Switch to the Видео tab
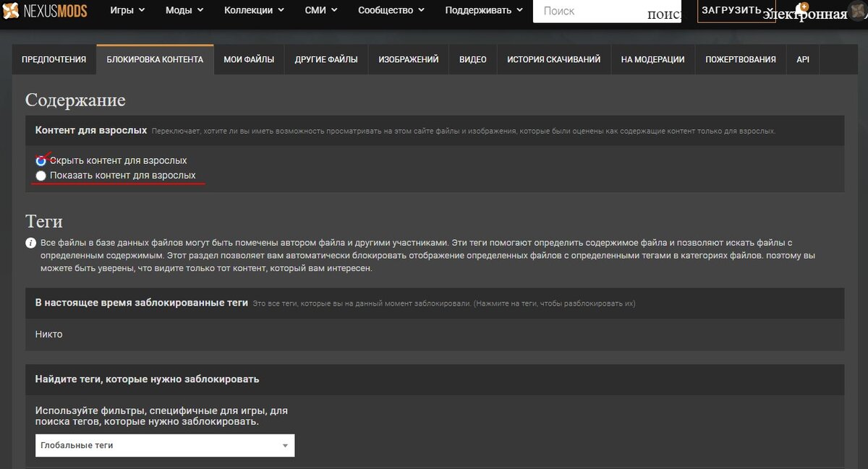The width and height of the screenshot is (868, 469). point(473,60)
